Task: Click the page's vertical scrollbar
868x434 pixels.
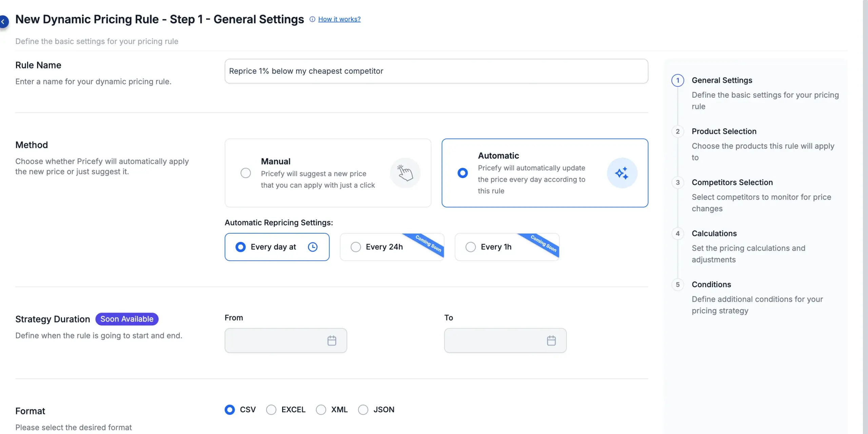Action: pos(865,217)
